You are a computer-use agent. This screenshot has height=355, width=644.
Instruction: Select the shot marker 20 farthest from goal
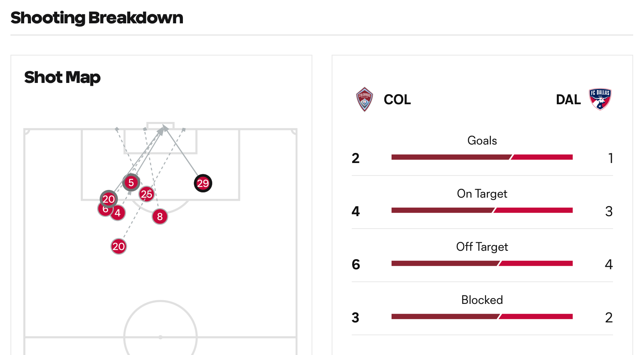[x=119, y=246]
